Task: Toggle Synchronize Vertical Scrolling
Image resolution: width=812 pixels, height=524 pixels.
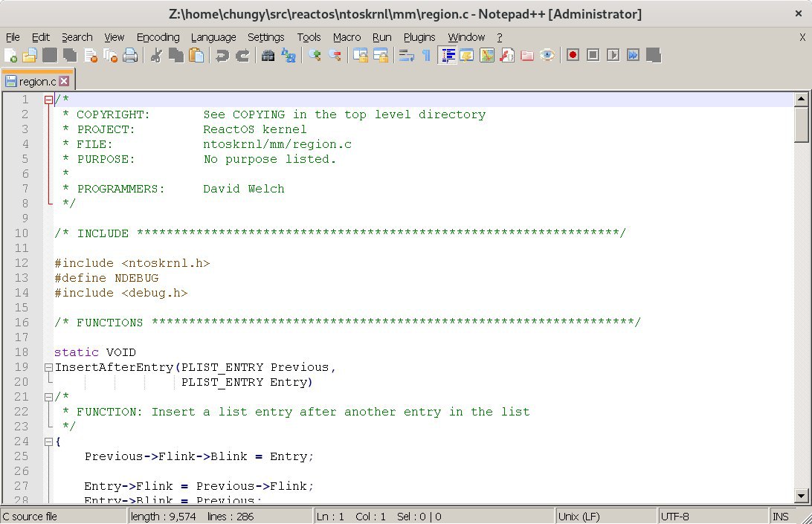Action: pos(361,56)
